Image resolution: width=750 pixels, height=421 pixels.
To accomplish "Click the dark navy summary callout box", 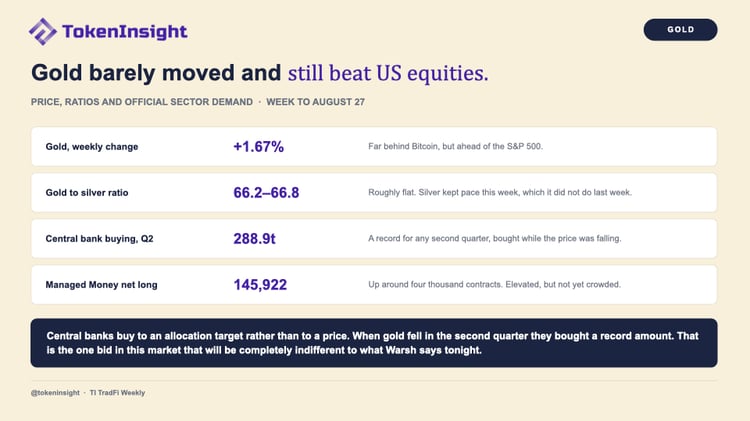I will coord(374,343).
